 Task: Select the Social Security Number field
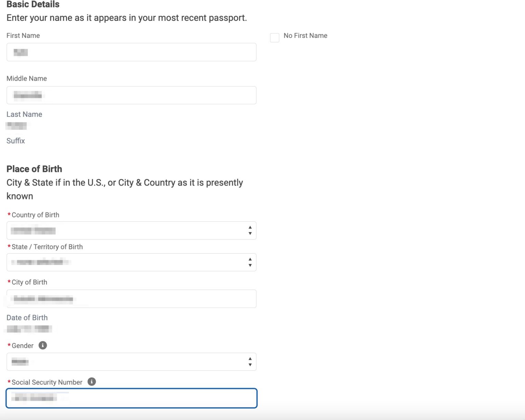[x=131, y=398]
